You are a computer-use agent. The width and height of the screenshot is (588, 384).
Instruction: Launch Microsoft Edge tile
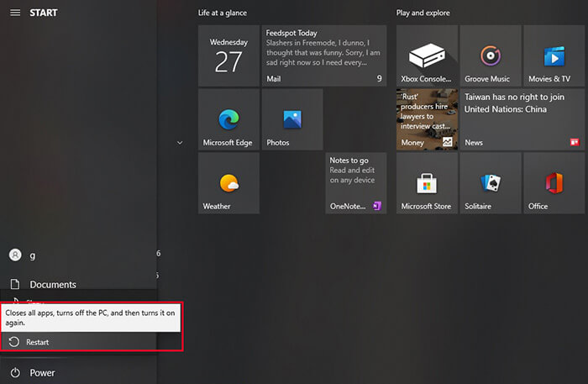tap(228, 119)
